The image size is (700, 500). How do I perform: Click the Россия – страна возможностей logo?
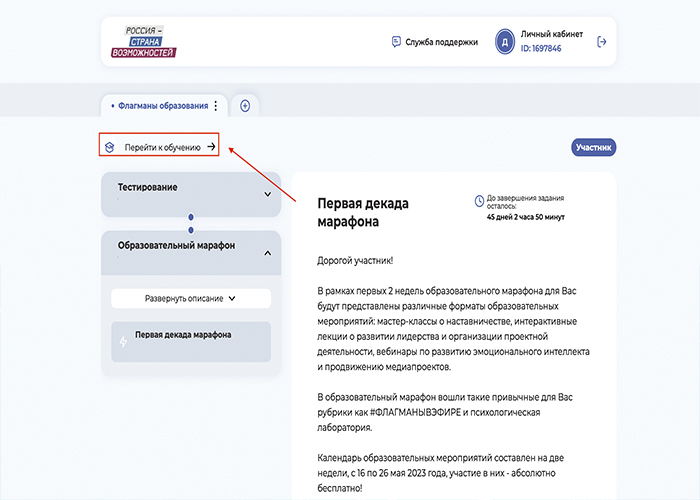pos(144,42)
